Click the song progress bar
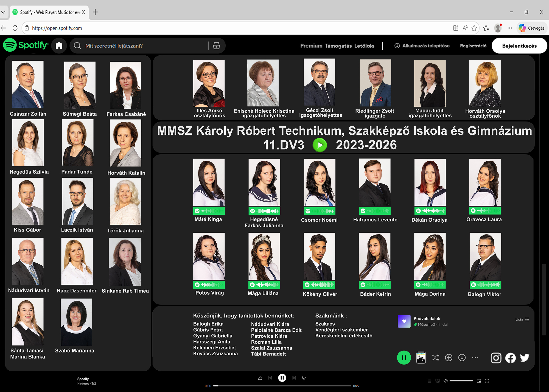This screenshot has width=549, height=392. [x=282, y=386]
